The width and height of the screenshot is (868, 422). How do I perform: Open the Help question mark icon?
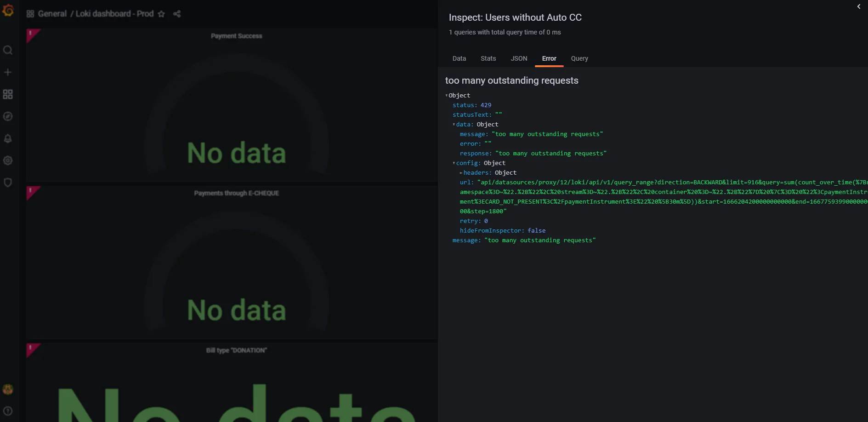tap(8, 411)
